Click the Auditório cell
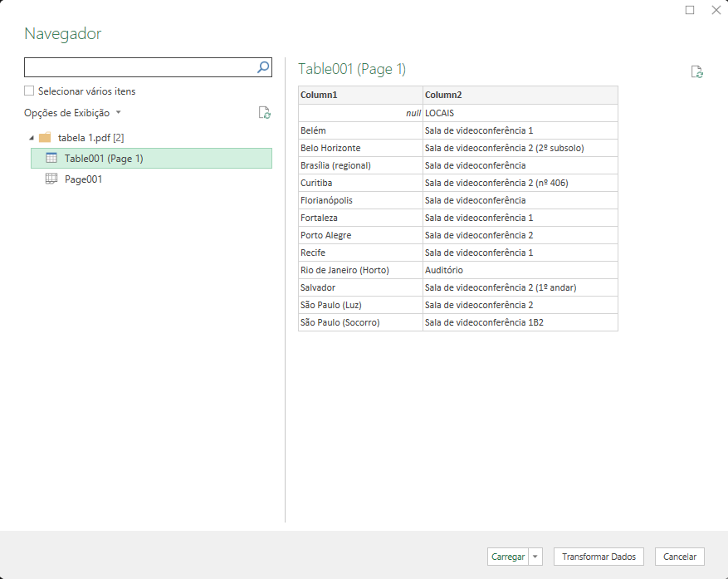The image size is (728, 579). pyautogui.click(x=520, y=270)
